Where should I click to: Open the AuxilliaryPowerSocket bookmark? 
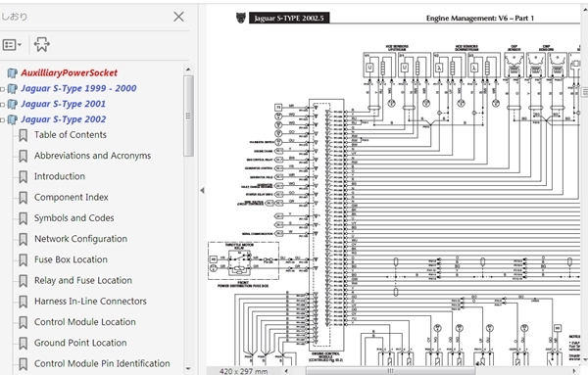[x=69, y=72]
